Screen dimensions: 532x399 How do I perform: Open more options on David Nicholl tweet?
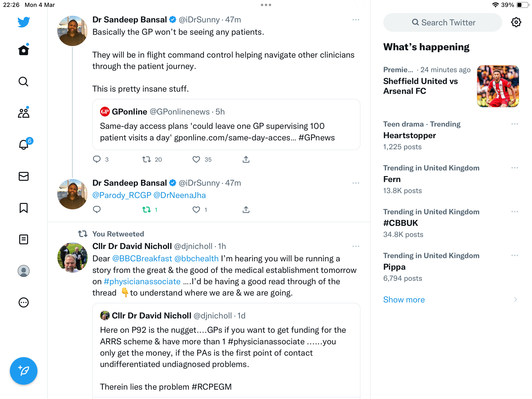click(356, 246)
